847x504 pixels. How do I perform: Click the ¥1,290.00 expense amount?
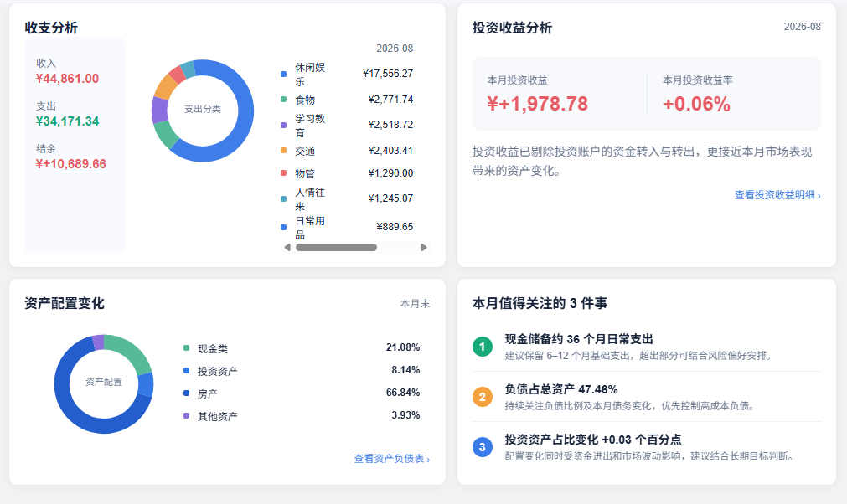390,173
